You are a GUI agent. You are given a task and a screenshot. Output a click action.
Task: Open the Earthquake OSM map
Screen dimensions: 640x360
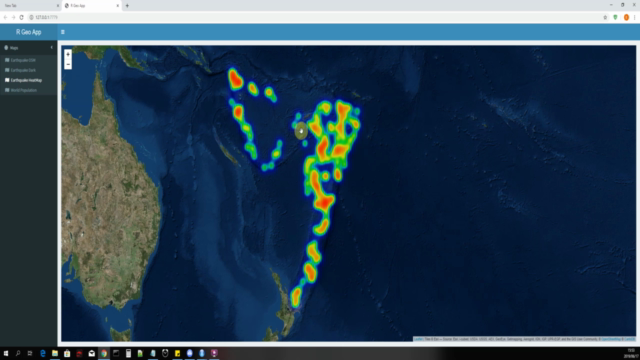click(23, 60)
